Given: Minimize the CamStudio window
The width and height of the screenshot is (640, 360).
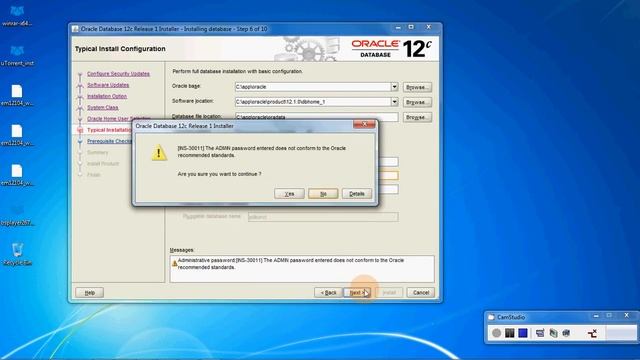Looking at the screenshot, I should click(596, 316).
